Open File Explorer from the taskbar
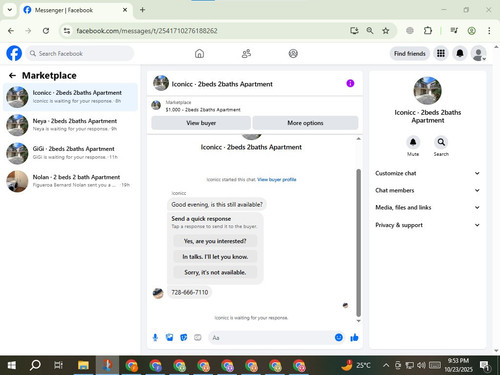500x375 pixels. click(x=83, y=365)
